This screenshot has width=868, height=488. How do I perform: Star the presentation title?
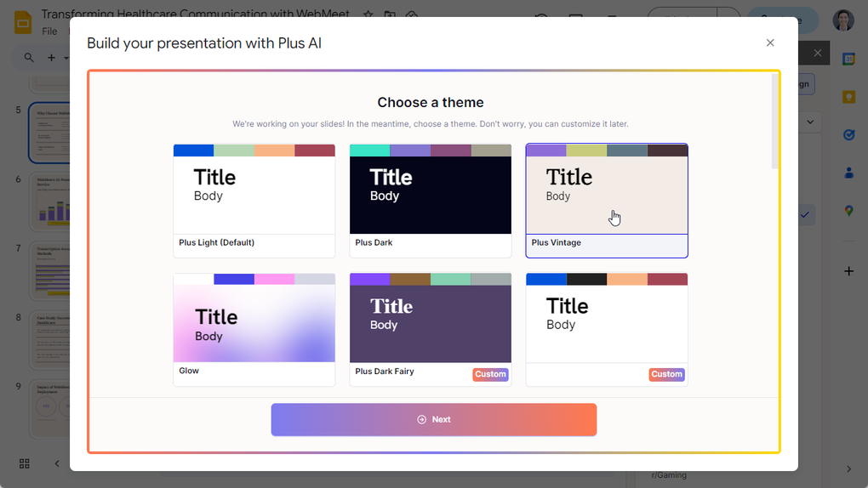click(x=368, y=14)
